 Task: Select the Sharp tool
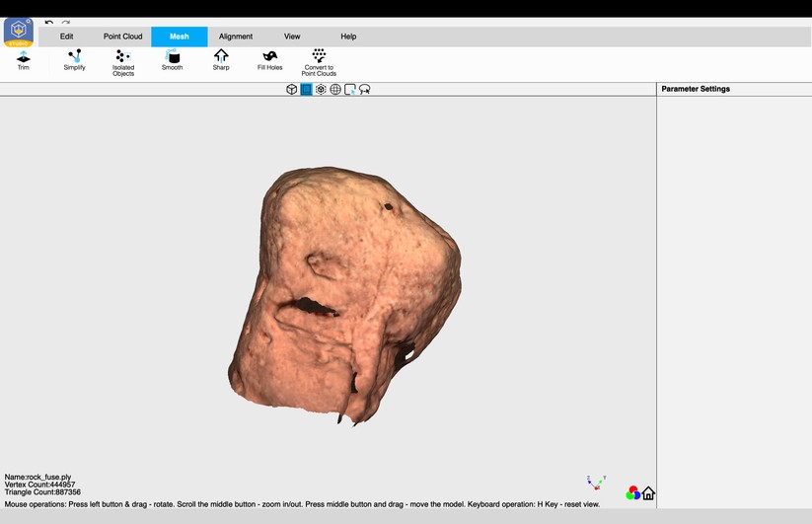click(x=221, y=60)
